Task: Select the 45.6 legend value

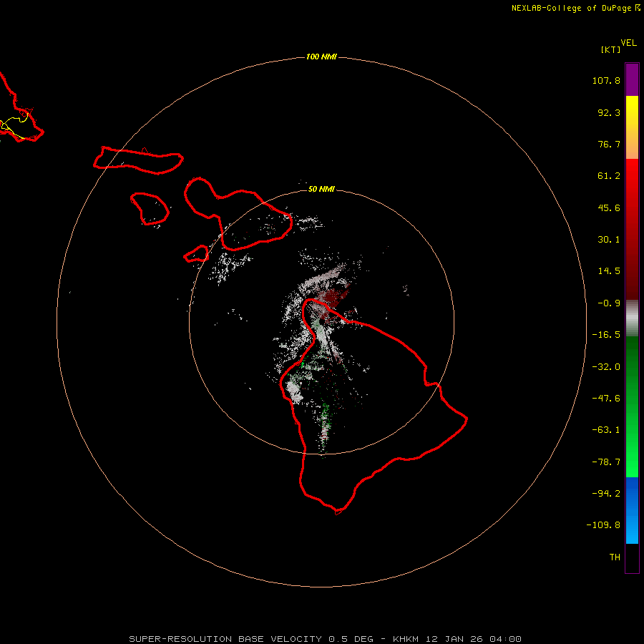Action: pos(609,208)
